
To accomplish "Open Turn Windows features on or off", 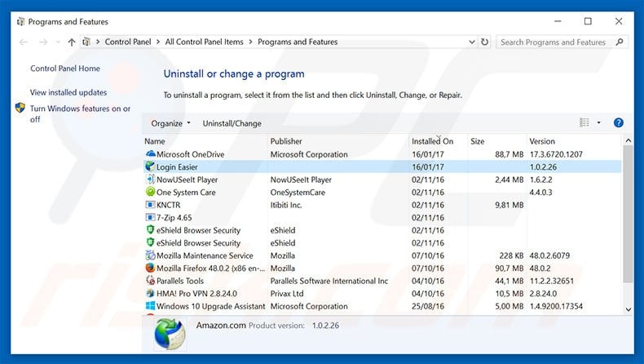I will pos(80,113).
